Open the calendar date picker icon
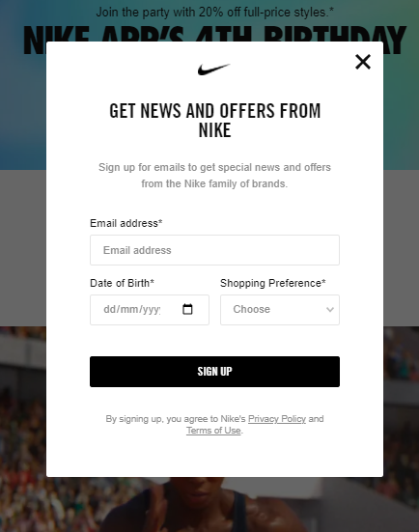 [x=187, y=309]
